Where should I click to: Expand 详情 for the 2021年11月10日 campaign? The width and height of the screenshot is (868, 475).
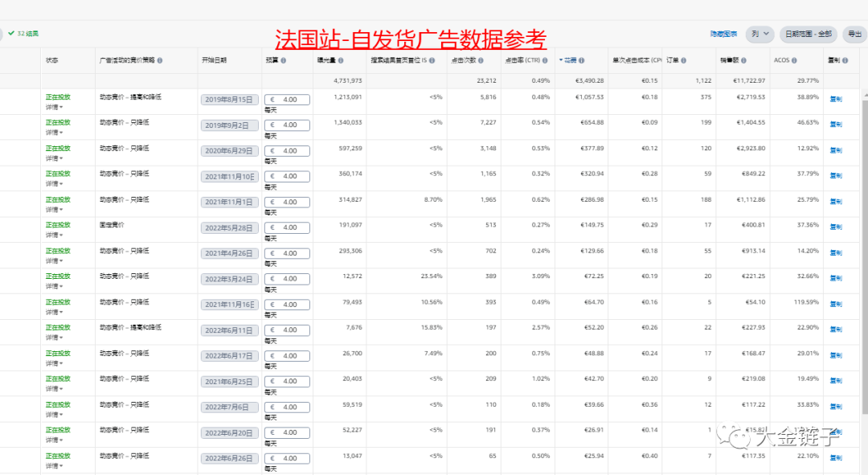(54, 184)
